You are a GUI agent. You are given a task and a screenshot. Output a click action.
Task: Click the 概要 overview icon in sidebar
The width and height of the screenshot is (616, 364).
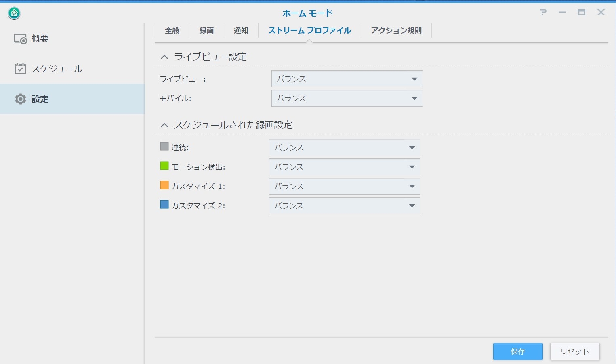coord(20,39)
